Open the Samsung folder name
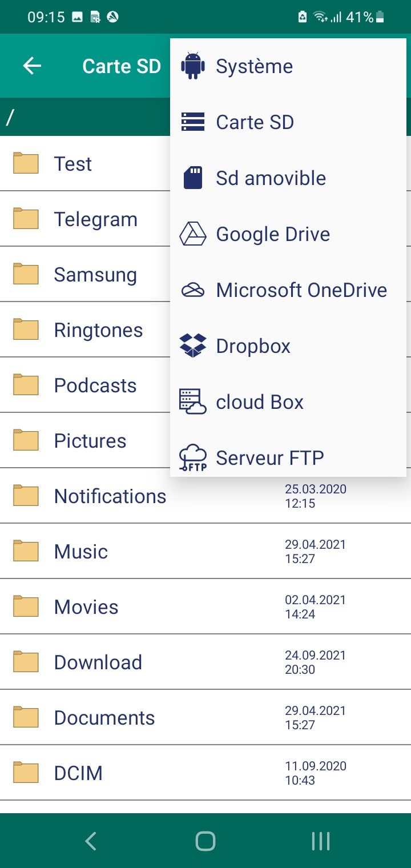411x868 pixels. 95,275
